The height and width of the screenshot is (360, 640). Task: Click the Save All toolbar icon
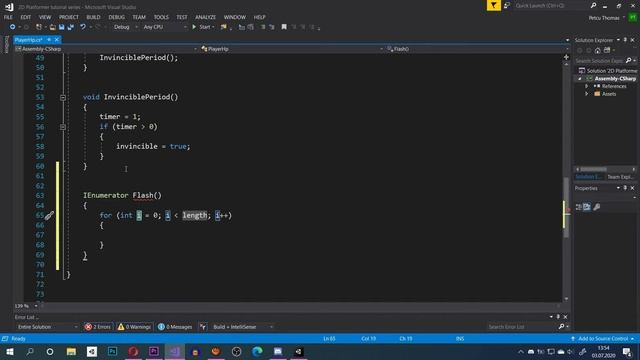(x=71, y=27)
